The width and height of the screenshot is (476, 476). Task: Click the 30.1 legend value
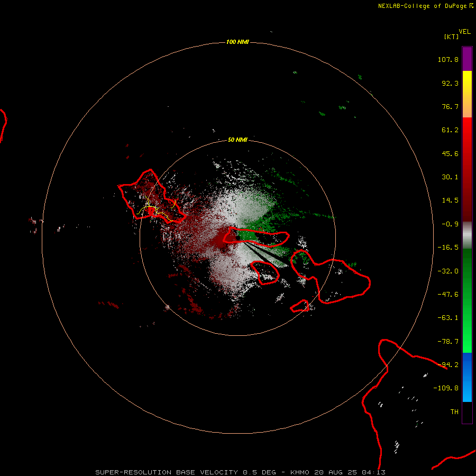(x=450, y=177)
